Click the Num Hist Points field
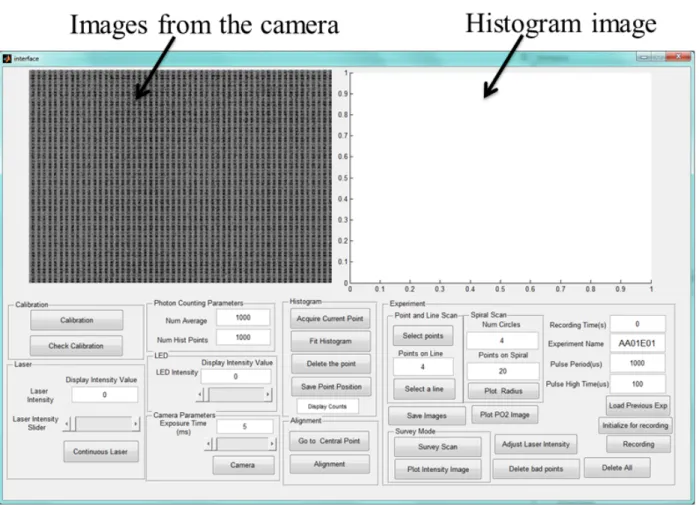The image size is (699, 505). (x=243, y=337)
